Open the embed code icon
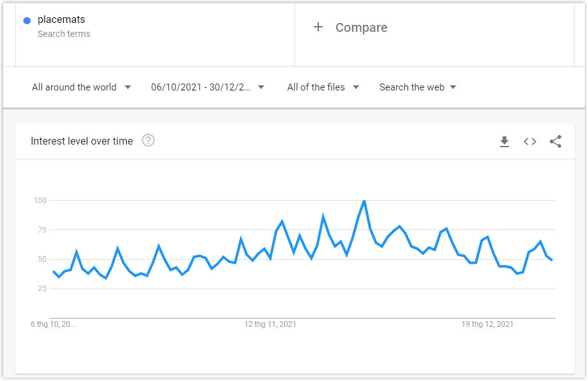588x381 pixels. click(530, 141)
